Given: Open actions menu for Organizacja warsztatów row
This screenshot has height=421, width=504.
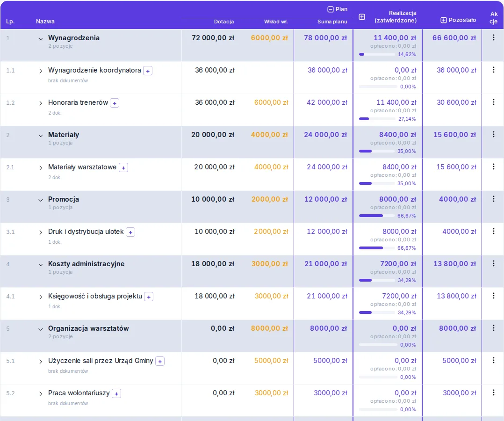Looking at the screenshot, I should (493, 328).
